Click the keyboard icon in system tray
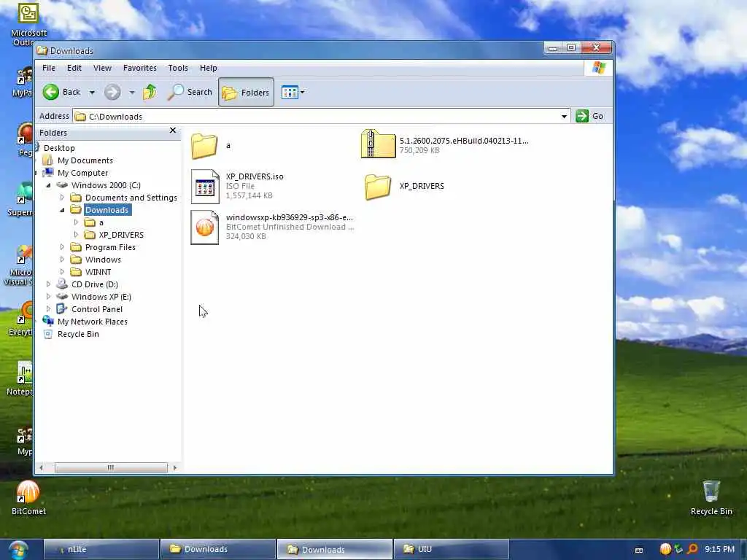The width and height of the screenshot is (747, 560). 639,550
